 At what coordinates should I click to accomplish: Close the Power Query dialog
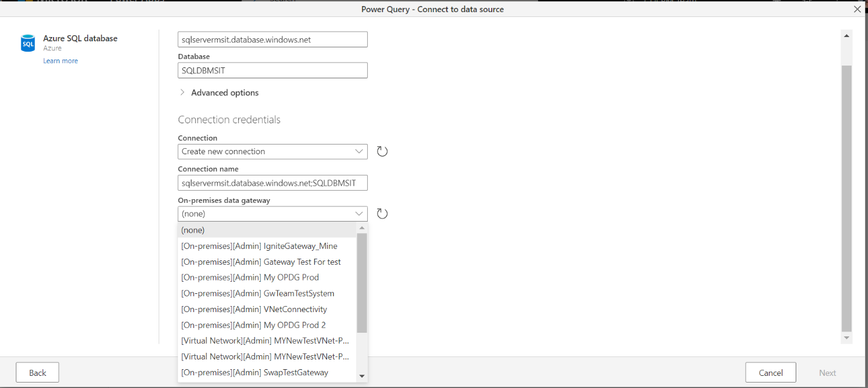click(857, 9)
